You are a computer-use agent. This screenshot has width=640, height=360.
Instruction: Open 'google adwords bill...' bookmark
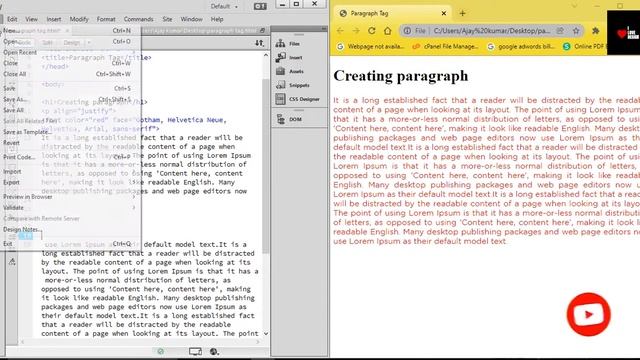521,47
